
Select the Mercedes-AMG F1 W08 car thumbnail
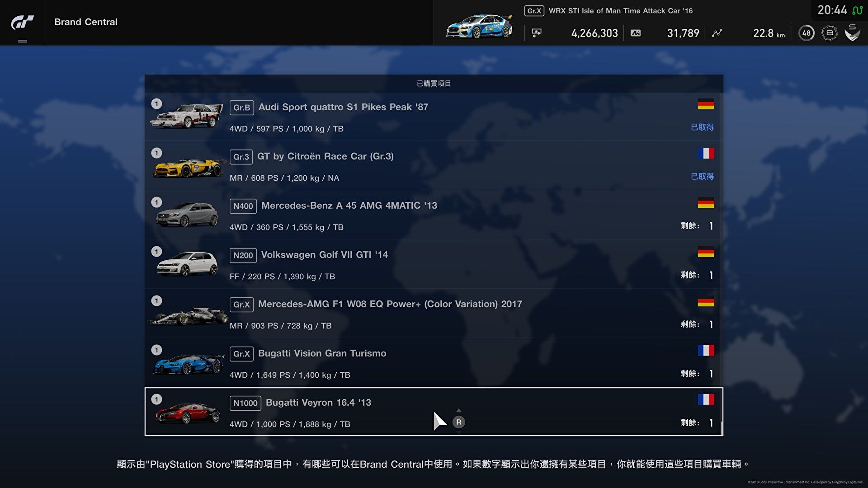(x=188, y=316)
